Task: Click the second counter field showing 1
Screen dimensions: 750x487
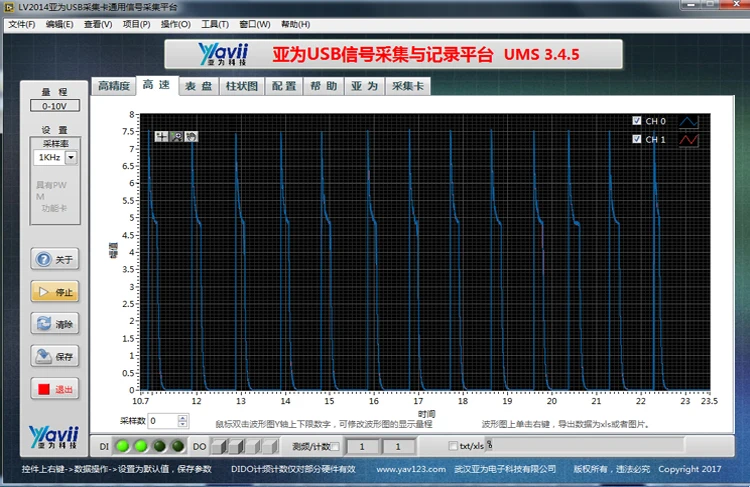Action: [x=398, y=447]
